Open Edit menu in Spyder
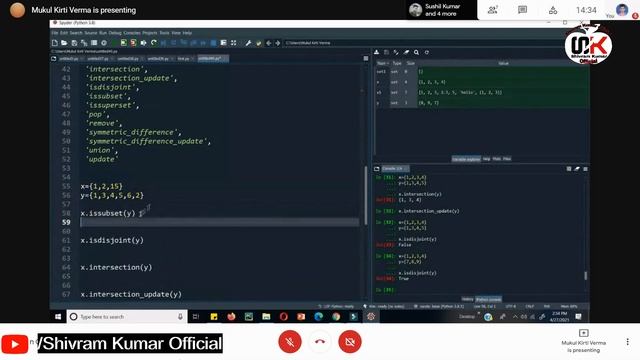Screen dimensions: 640x360 click(x=64, y=33)
